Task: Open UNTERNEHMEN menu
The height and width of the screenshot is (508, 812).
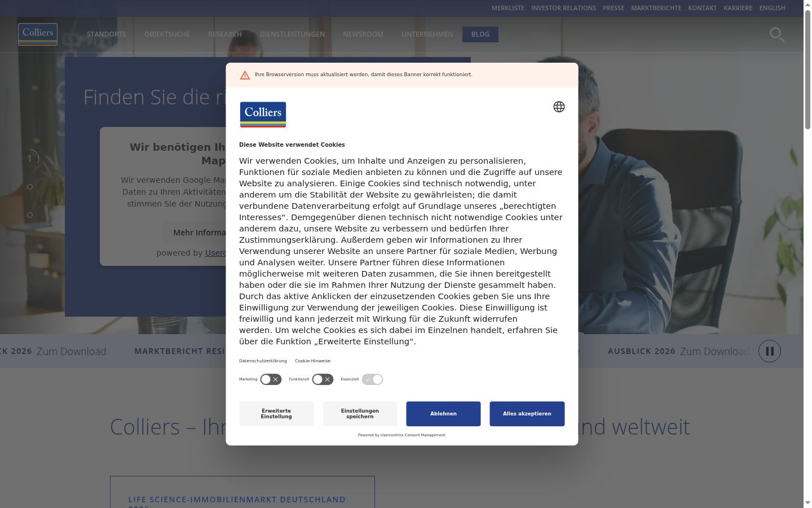Action: pyautogui.click(x=427, y=34)
